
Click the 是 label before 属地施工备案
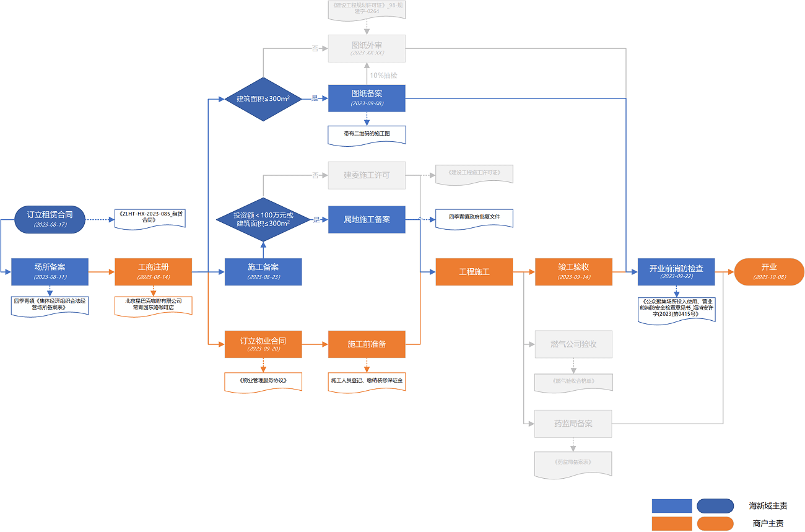click(x=316, y=219)
